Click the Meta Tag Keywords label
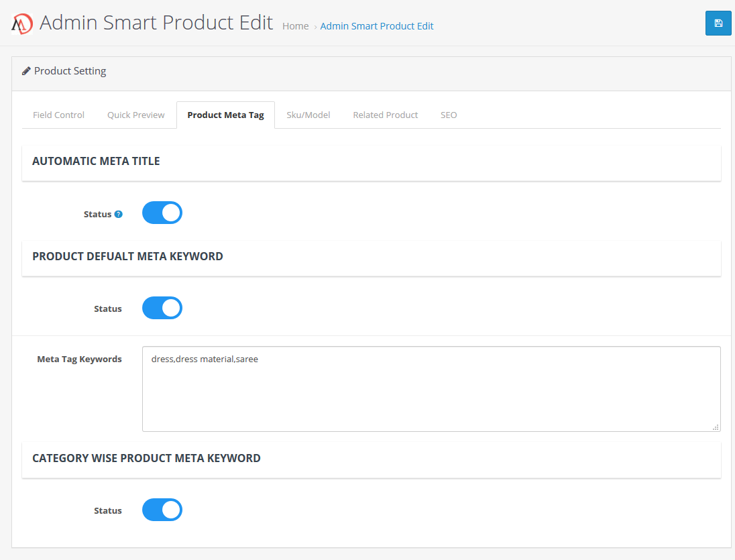The image size is (735, 560). tap(79, 359)
